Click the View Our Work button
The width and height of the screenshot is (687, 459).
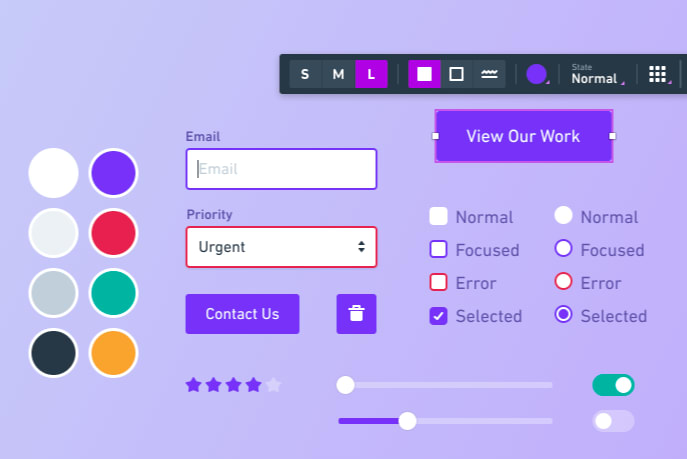coord(524,136)
